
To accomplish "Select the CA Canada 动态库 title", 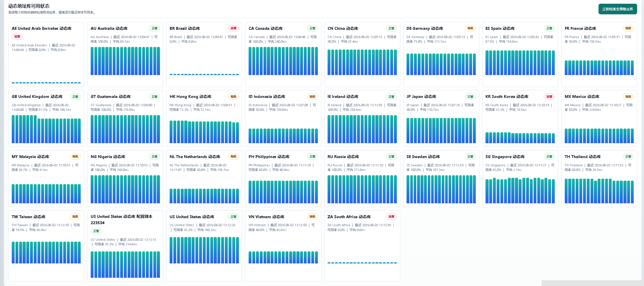I will (x=266, y=28).
